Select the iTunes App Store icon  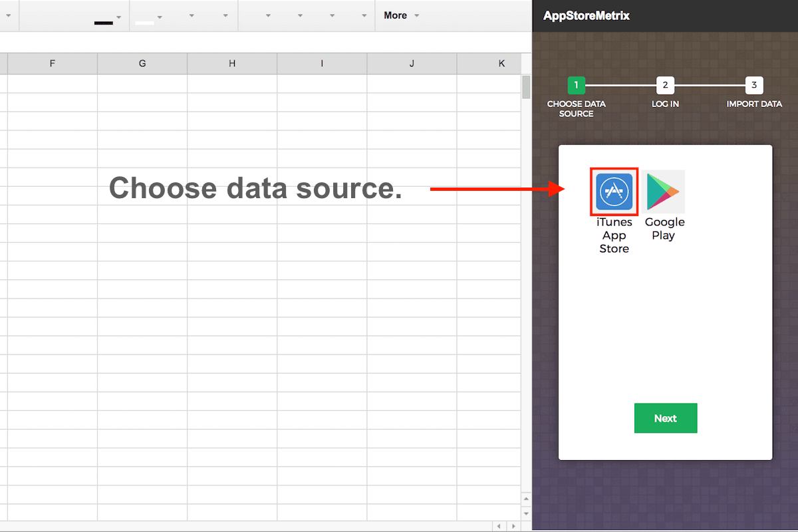614,192
